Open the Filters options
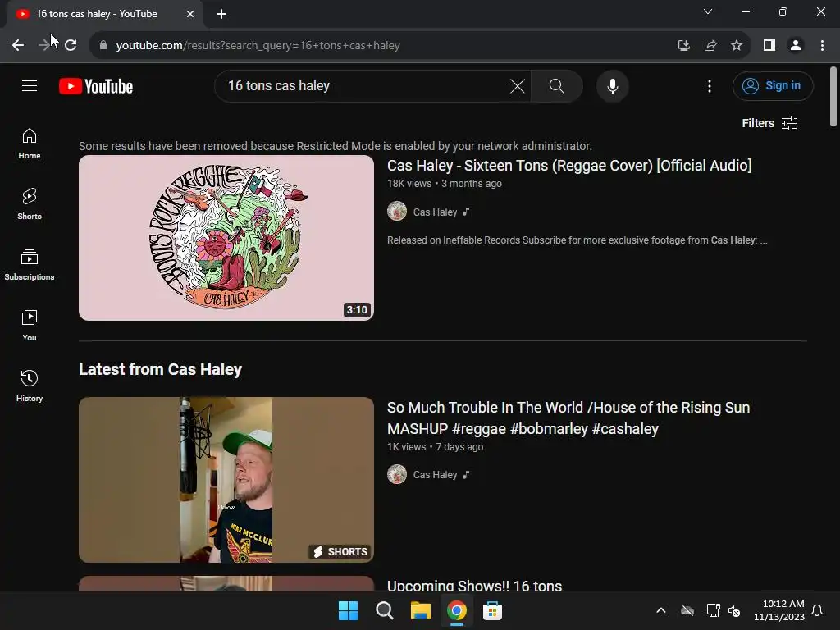 [x=769, y=123]
